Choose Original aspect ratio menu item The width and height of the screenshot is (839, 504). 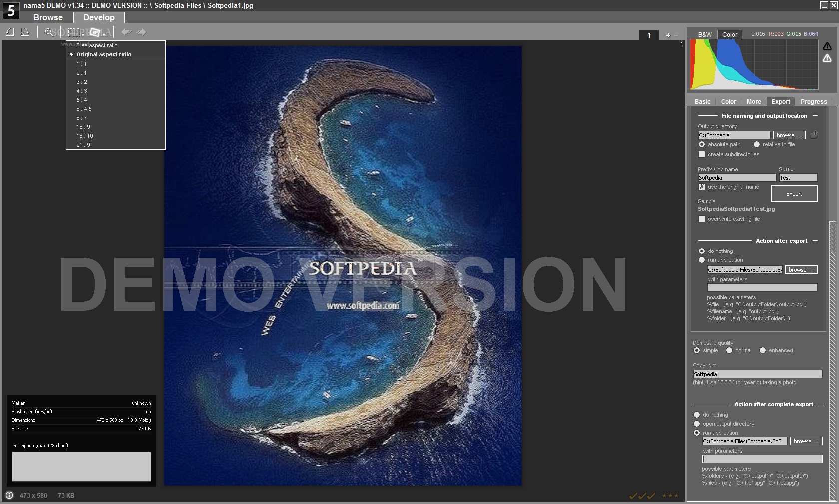pyautogui.click(x=116, y=54)
